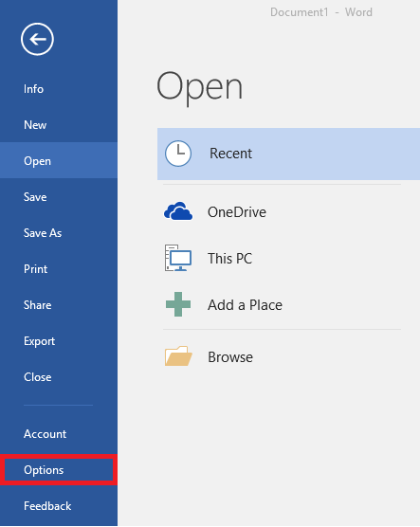This screenshot has height=527, width=420.
Task: Click the Feedback menu item
Action: click(x=59, y=506)
